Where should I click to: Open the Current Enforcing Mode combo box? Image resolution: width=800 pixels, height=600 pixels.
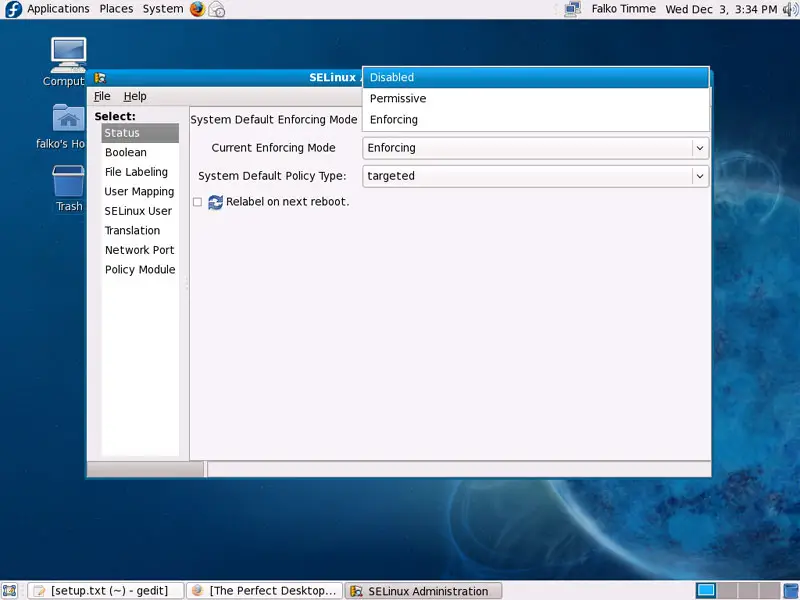(535, 148)
